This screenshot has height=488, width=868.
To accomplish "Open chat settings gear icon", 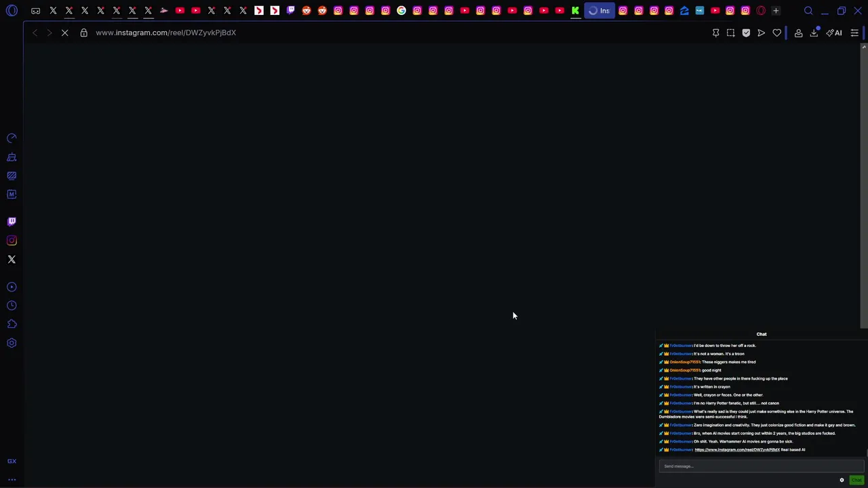I will pos(842,481).
